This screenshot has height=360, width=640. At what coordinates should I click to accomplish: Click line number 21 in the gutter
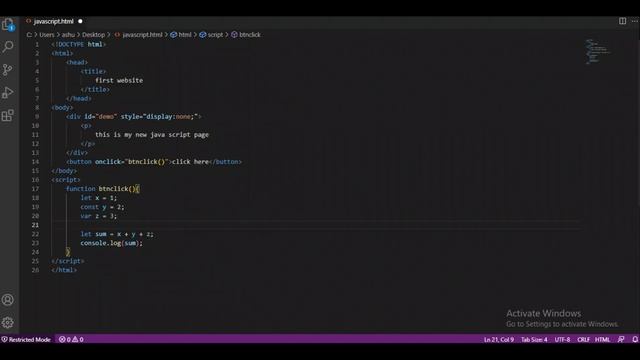click(x=36, y=225)
